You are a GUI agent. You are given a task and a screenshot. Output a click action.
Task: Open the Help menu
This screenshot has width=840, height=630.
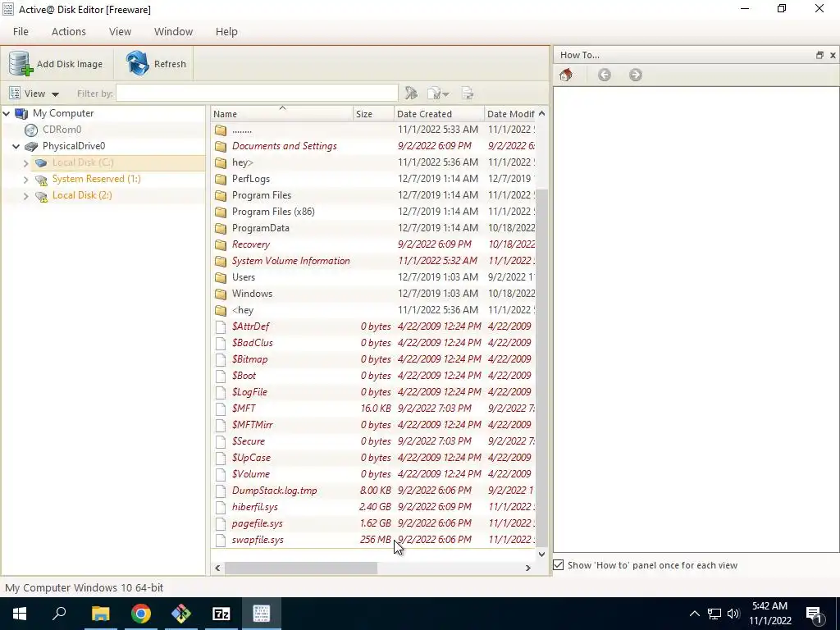(x=226, y=32)
